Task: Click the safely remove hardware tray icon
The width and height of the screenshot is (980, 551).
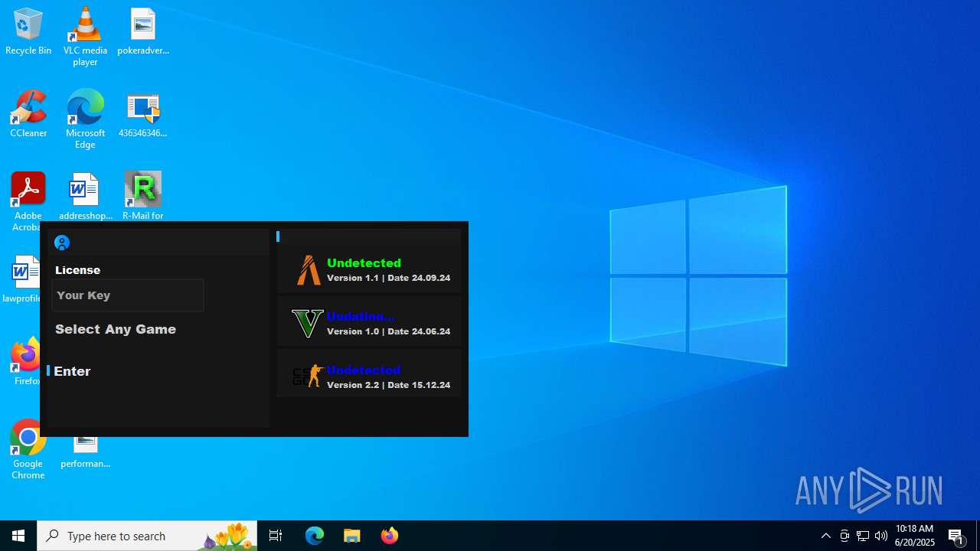Action: point(844,536)
